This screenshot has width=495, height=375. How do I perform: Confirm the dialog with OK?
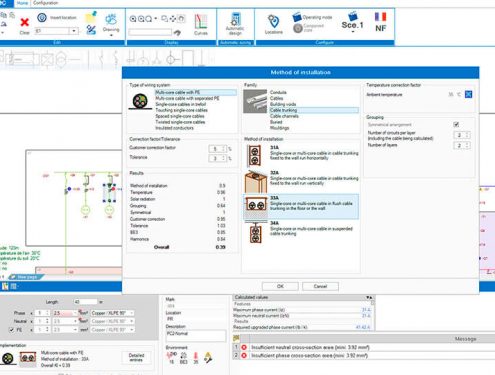click(x=280, y=286)
